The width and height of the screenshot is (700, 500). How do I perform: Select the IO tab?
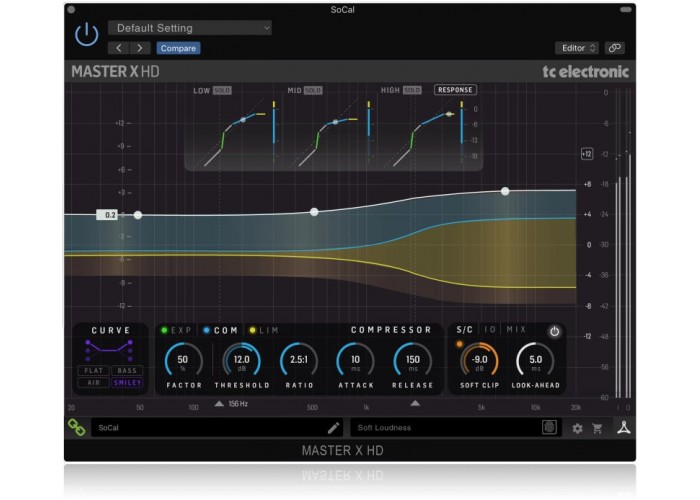coord(490,329)
